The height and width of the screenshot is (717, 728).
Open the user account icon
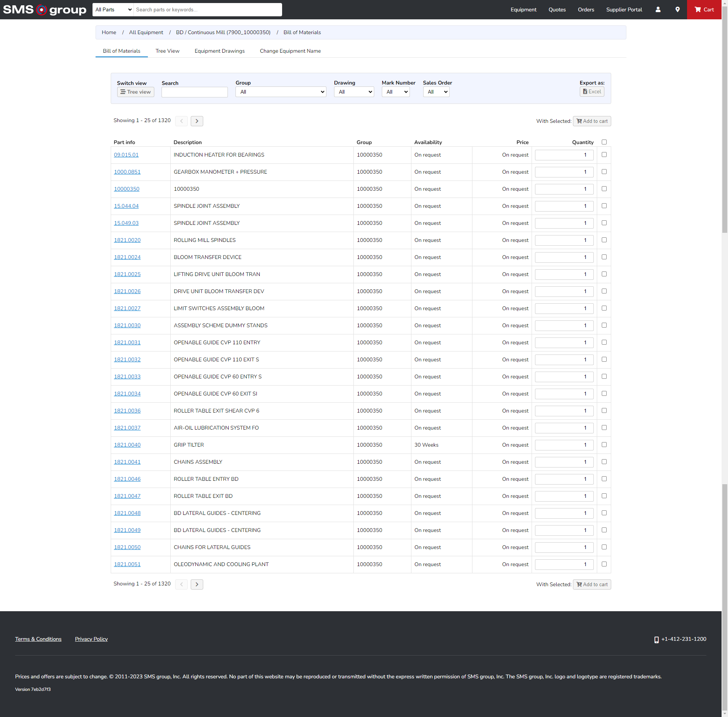pos(658,9)
